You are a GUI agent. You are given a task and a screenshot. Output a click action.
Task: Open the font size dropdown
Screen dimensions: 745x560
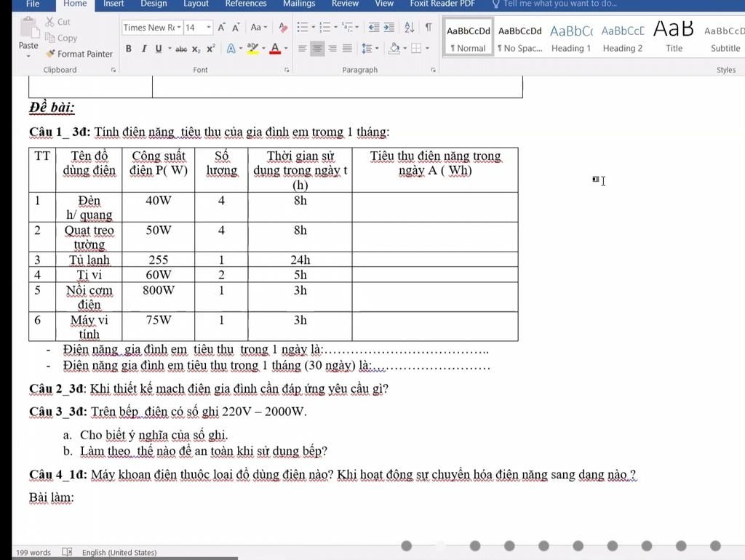coord(208,28)
